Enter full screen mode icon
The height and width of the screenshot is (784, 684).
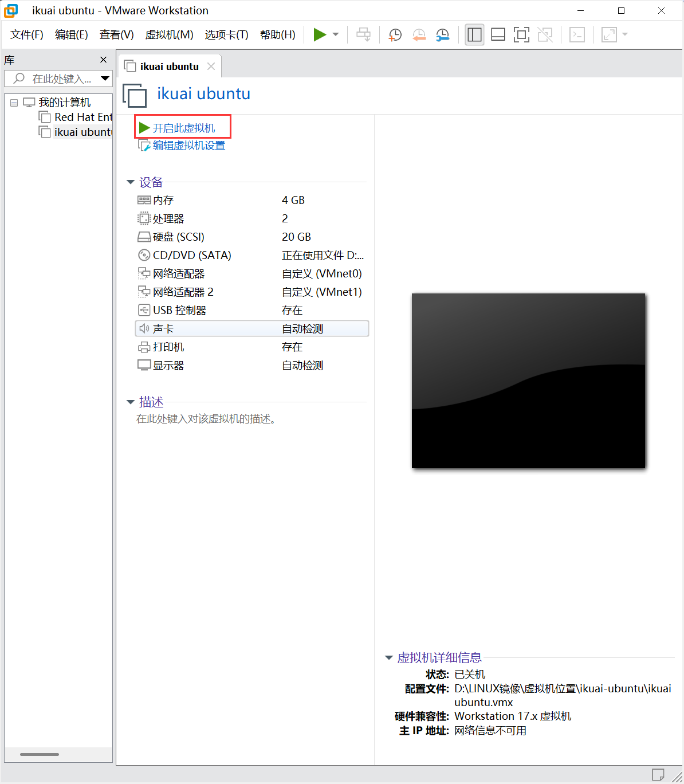coord(521,34)
